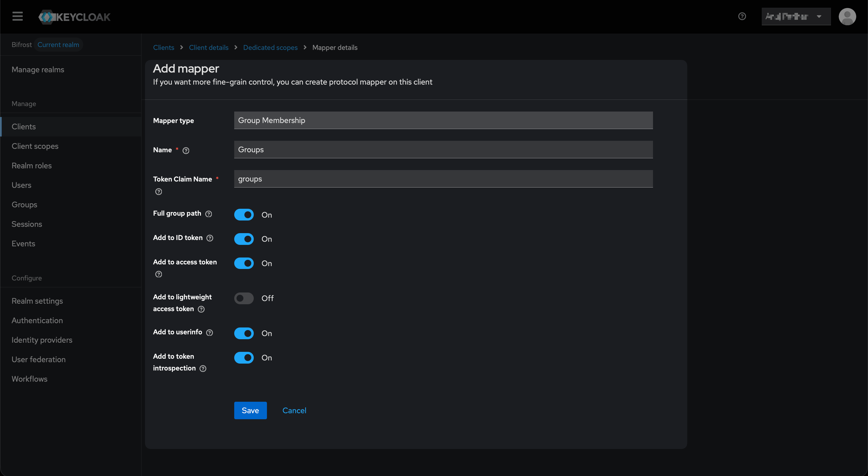The width and height of the screenshot is (868, 476).
Task: Save the mapper
Action: tap(250, 410)
